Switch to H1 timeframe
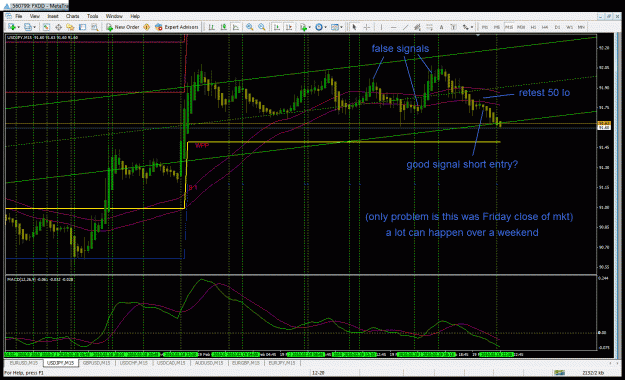625x380 pixels. [x=533, y=27]
